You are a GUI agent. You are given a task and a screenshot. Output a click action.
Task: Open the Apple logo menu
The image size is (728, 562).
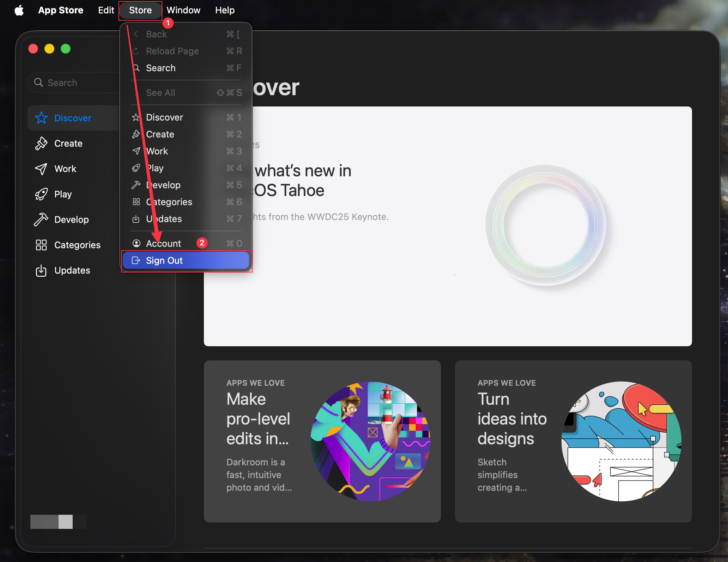[x=19, y=10]
